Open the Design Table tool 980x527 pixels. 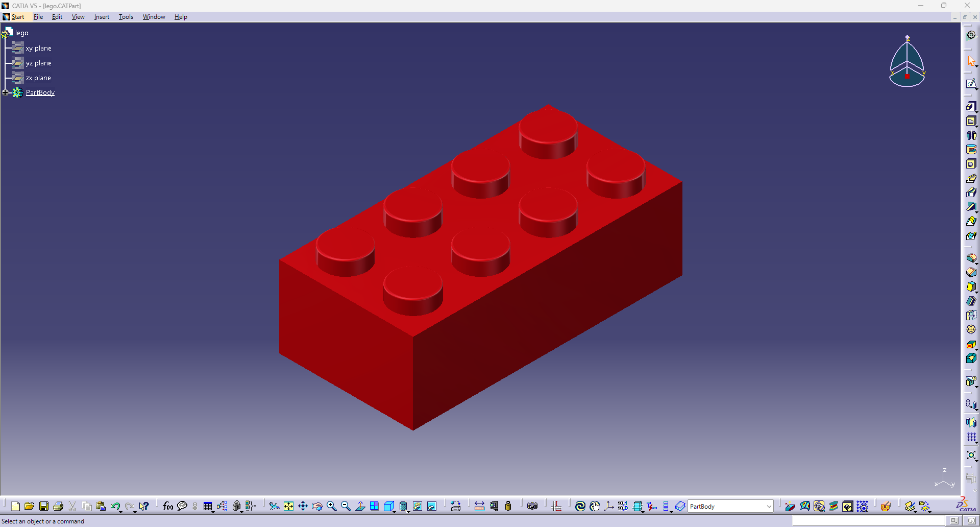[207, 506]
